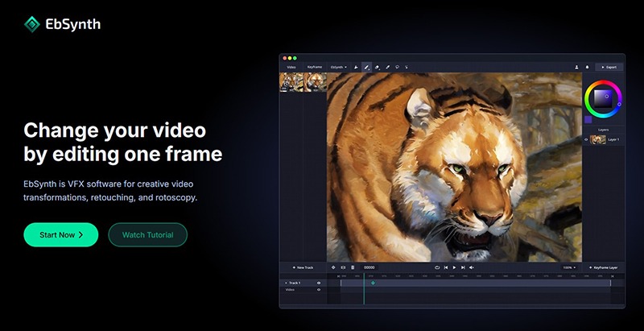The image size is (644, 331).
Task: Click the trash delete icon in timeline toolbar
Action: click(x=353, y=267)
